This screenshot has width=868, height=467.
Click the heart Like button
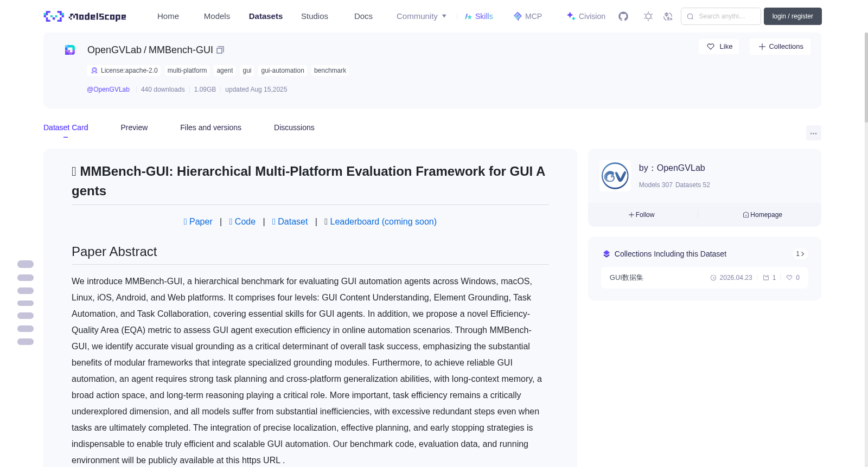(719, 47)
